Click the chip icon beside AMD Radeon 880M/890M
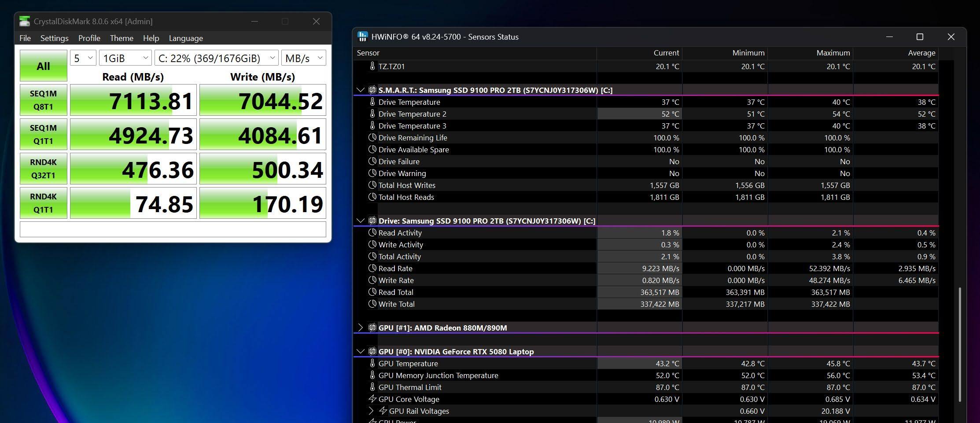The height and width of the screenshot is (423, 980). point(372,327)
